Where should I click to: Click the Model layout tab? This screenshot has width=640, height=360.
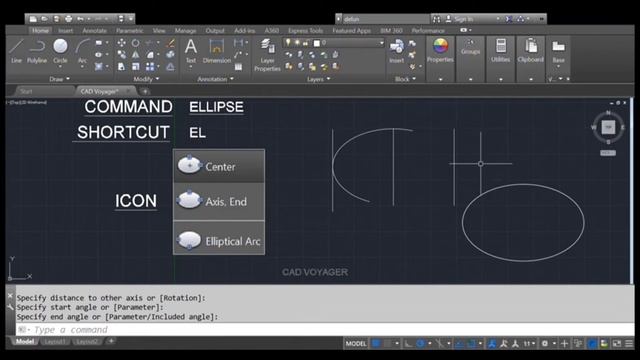(24, 341)
